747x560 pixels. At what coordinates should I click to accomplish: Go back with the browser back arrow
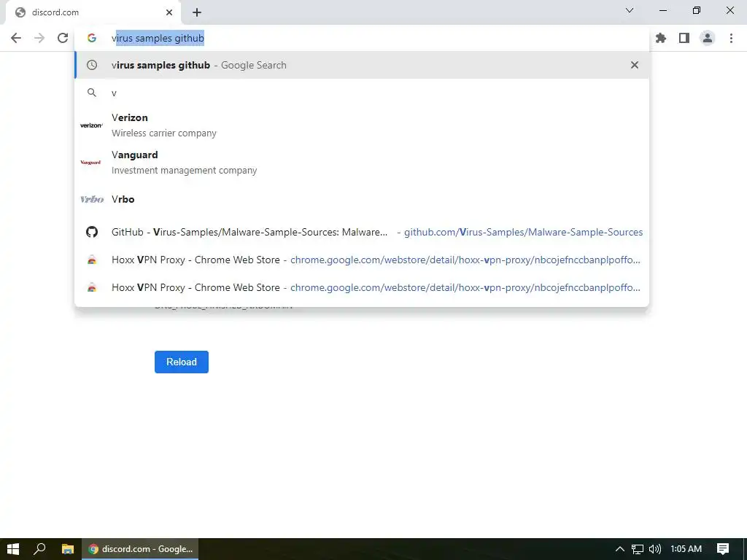(16, 38)
